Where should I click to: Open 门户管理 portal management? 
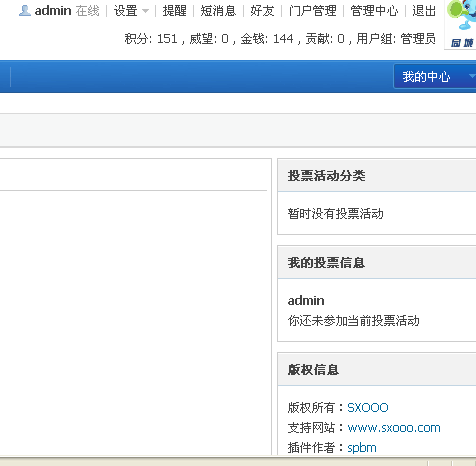313,11
